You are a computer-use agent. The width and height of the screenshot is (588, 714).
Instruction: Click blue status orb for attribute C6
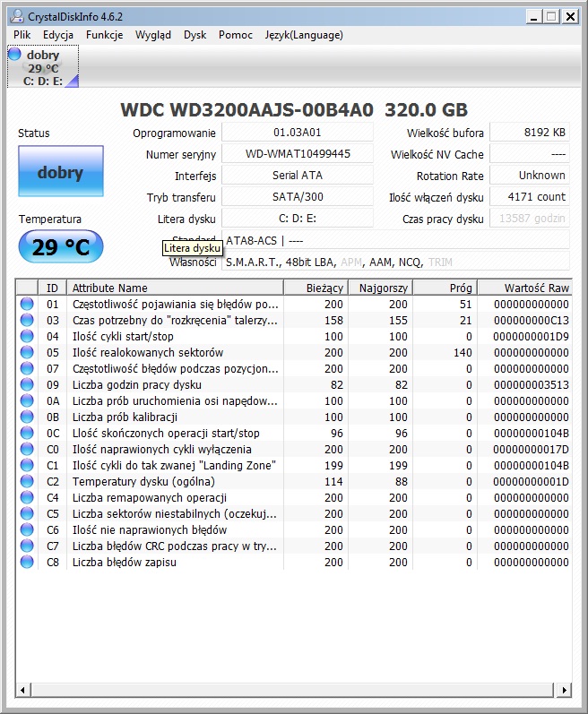click(x=27, y=529)
